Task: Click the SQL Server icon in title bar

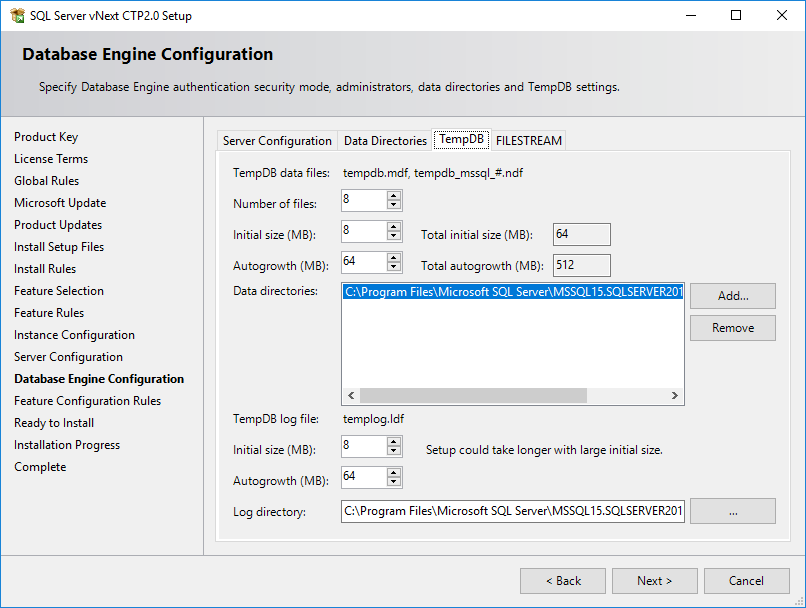Action: pyautogui.click(x=18, y=15)
